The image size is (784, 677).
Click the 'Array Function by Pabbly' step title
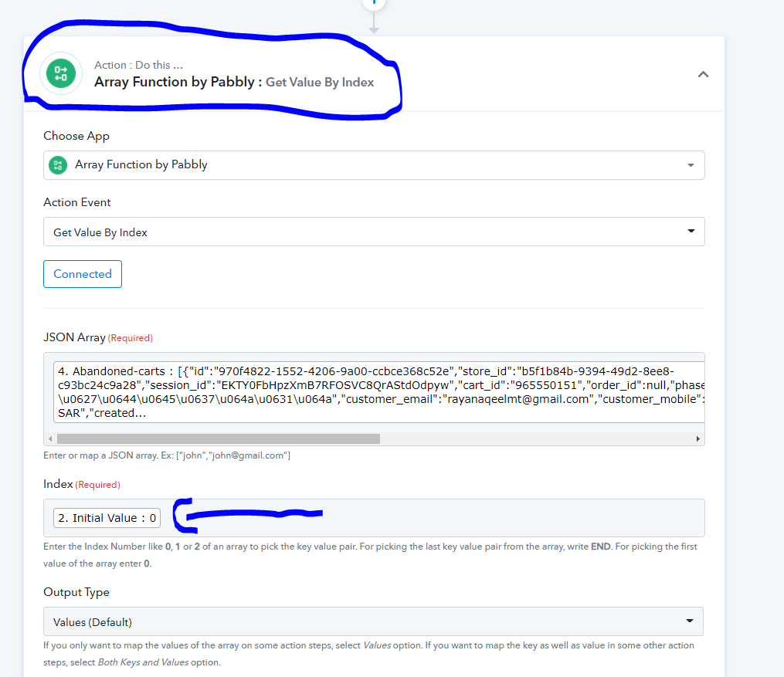tap(178, 82)
